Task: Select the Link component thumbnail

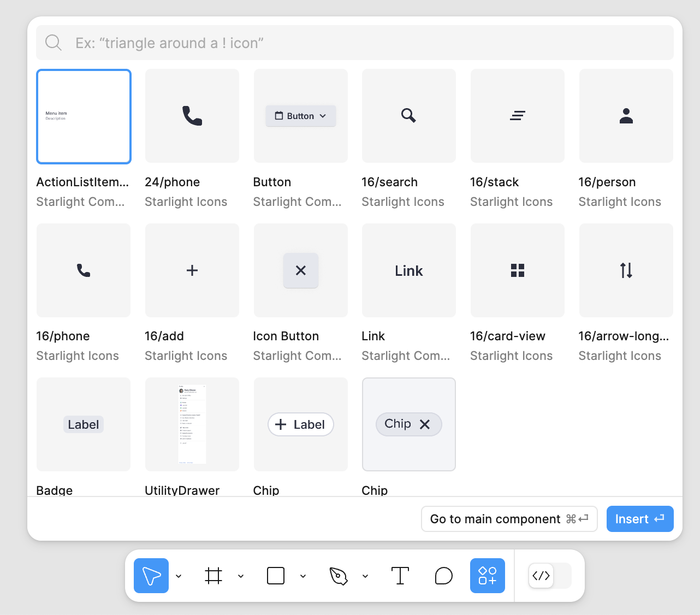Action: tap(409, 270)
